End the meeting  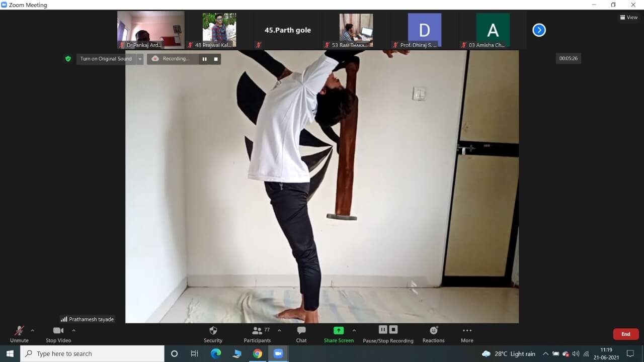coord(626,334)
